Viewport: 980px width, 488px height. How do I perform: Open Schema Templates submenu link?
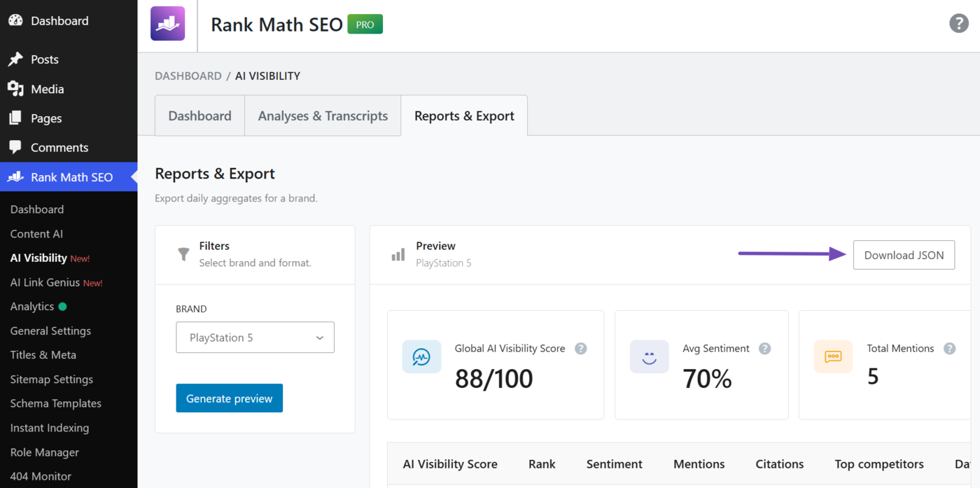click(x=56, y=403)
